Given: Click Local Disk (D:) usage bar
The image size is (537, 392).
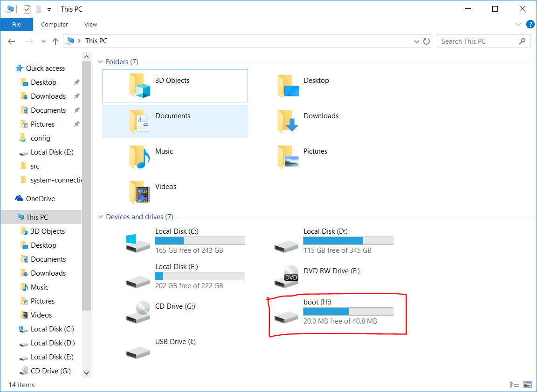Looking at the screenshot, I should (348, 241).
